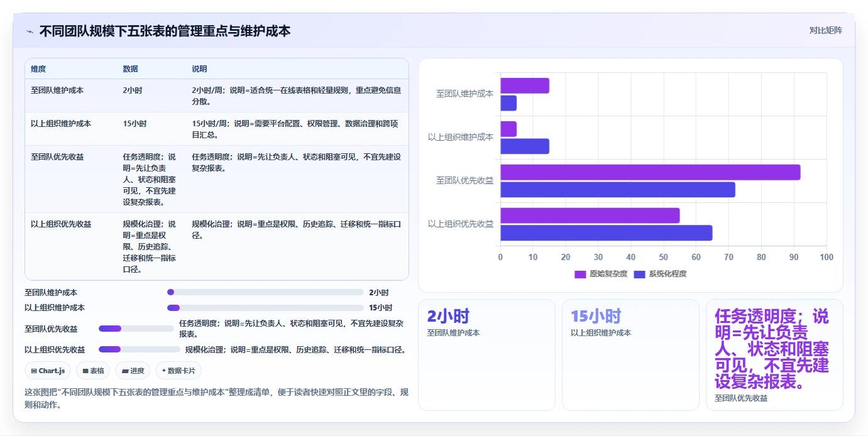This screenshot has width=868, height=436.
Task: Click the table description starting 15小时/周
Action: (295, 129)
